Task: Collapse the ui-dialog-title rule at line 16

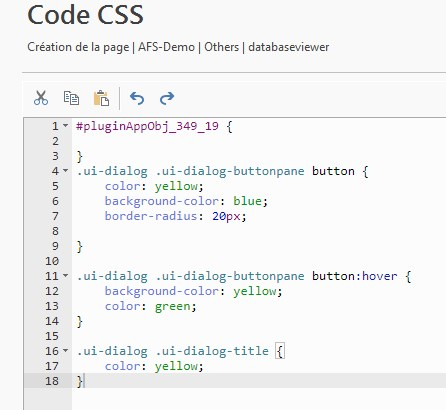Action: [65, 351]
